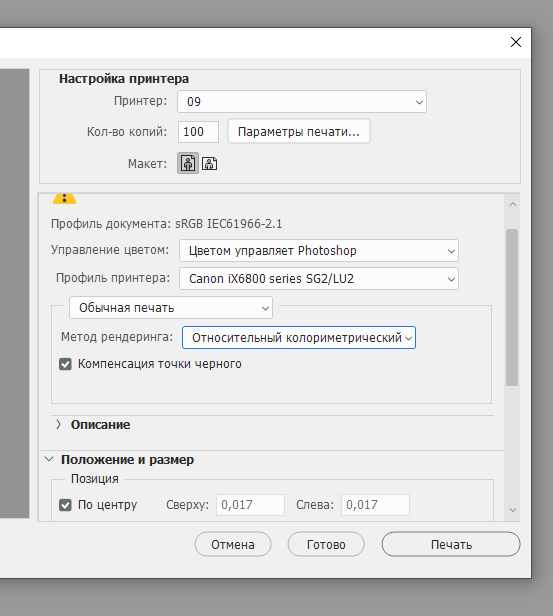Click the Отмена button

click(x=233, y=544)
